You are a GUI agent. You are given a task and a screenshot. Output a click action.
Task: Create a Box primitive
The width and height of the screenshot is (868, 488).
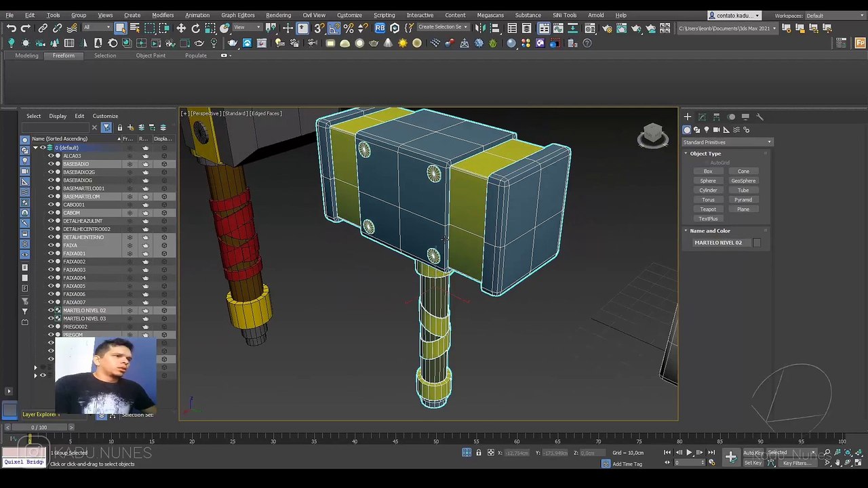(708, 171)
